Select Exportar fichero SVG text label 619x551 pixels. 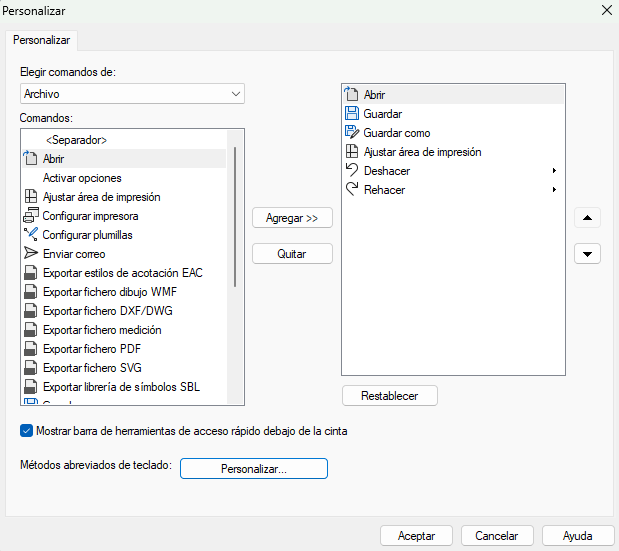92,367
